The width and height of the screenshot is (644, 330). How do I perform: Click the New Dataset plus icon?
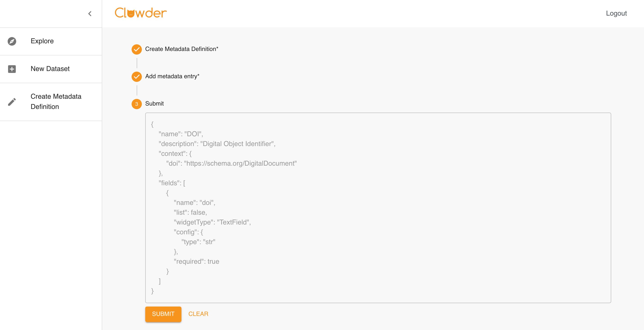12,69
